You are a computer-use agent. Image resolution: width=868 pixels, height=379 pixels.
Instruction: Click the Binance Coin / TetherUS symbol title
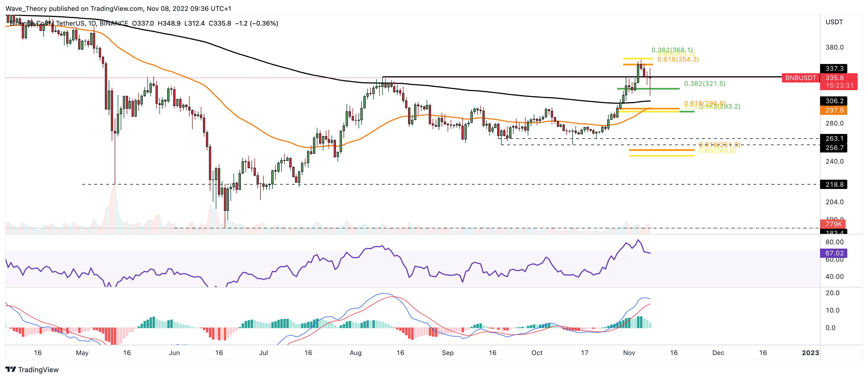coord(47,23)
